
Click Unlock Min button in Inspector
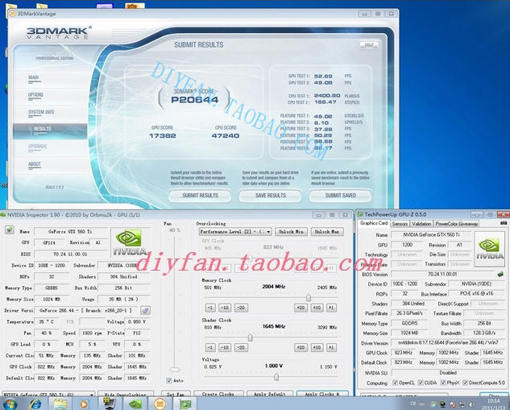click(x=291, y=231)
